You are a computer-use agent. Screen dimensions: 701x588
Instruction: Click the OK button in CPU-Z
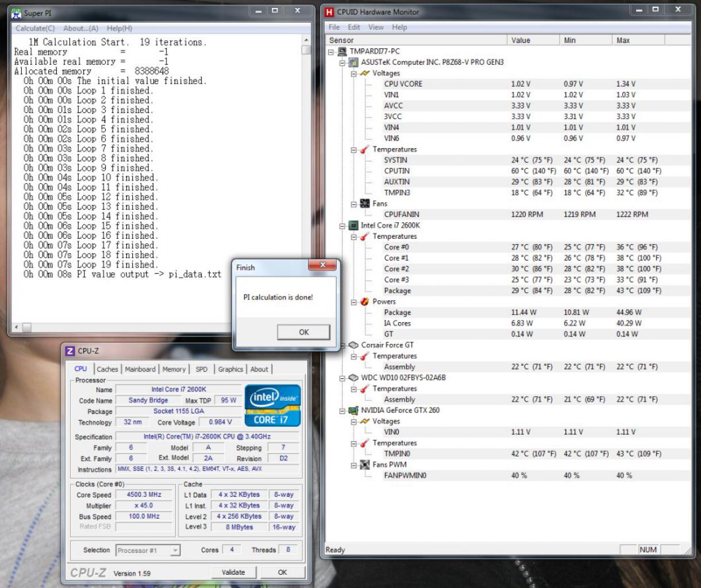(282, 572)
